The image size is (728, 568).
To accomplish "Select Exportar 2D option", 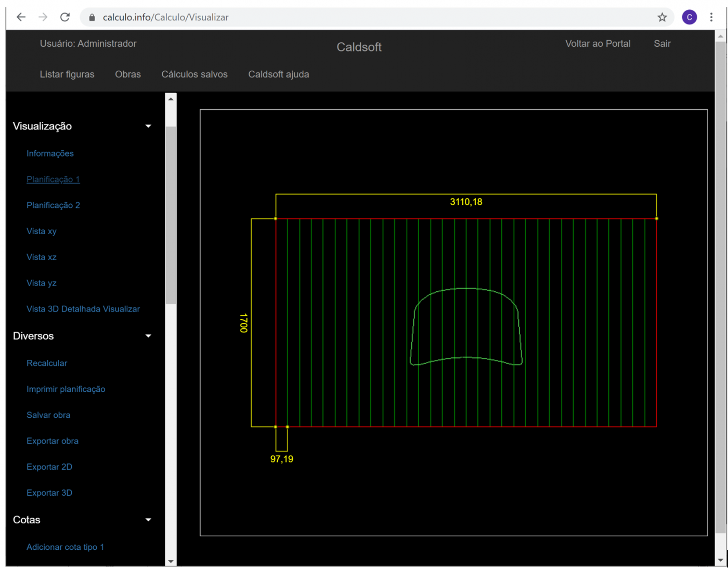I will pyautogui.click(x=49, y=467).
